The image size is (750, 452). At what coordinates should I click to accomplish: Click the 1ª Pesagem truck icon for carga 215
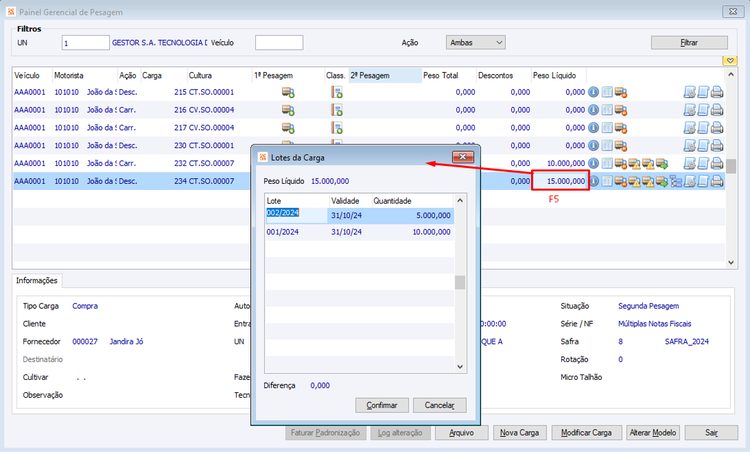click(x=288, y=92)
